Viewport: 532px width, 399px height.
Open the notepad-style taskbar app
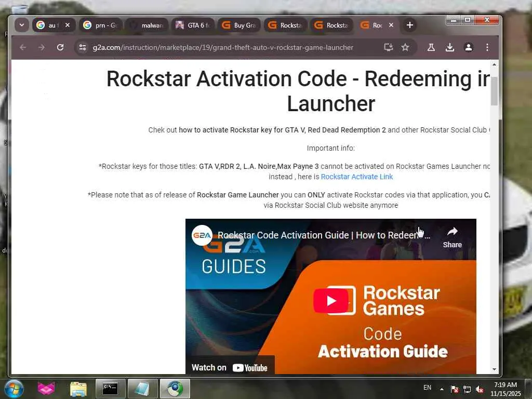coord(142,389)
